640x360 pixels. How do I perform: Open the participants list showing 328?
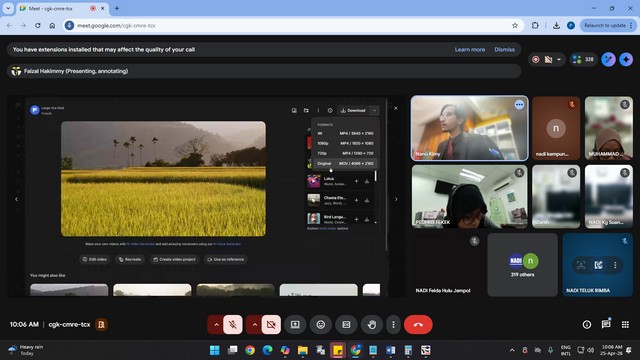coord(584,60)
